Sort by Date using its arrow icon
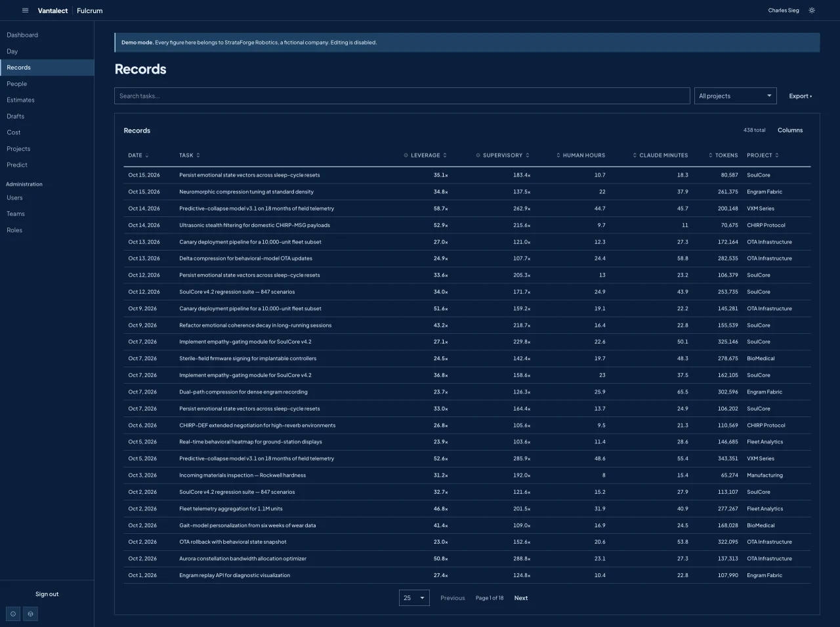 pos(147,155)
